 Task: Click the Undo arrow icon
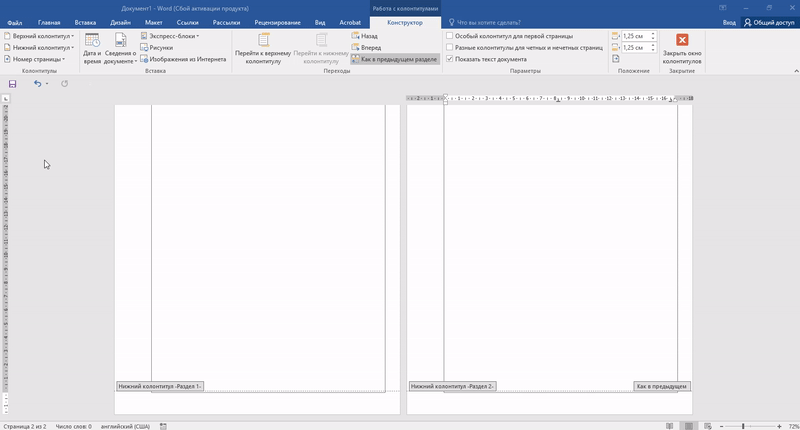pyautogui.click(x=38, y=84)
